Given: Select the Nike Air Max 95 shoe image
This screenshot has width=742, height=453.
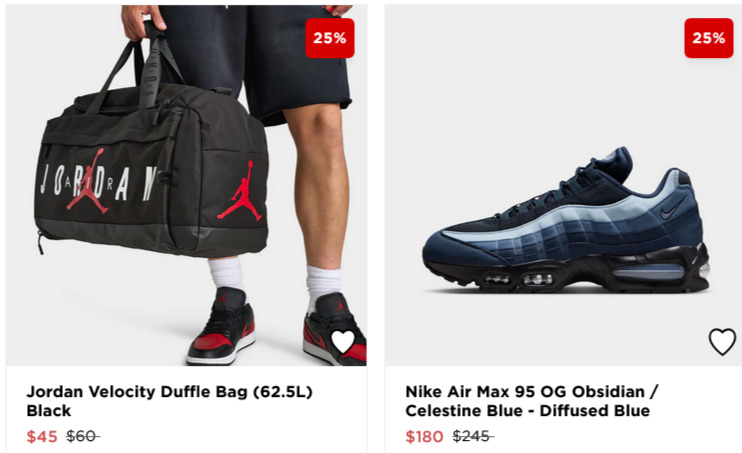Looking at the screenshot, I should click(566, 220).
